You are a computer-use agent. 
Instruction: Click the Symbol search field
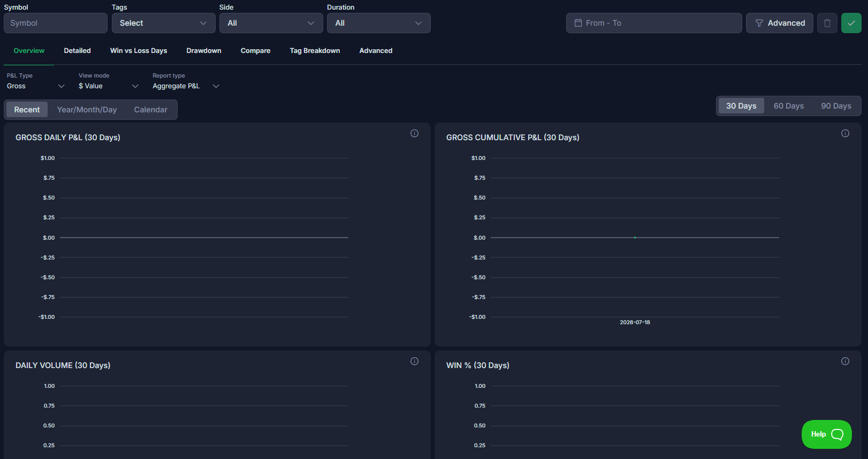point(56,23)
